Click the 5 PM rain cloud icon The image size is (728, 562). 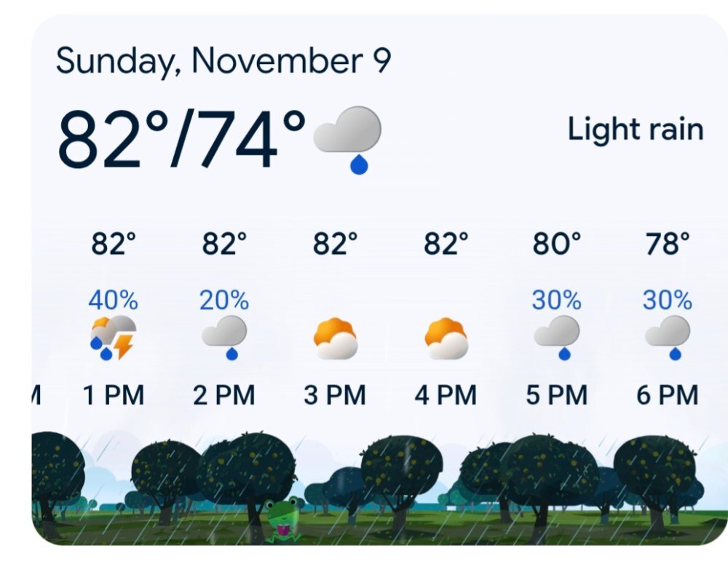(x=557, y=337)
